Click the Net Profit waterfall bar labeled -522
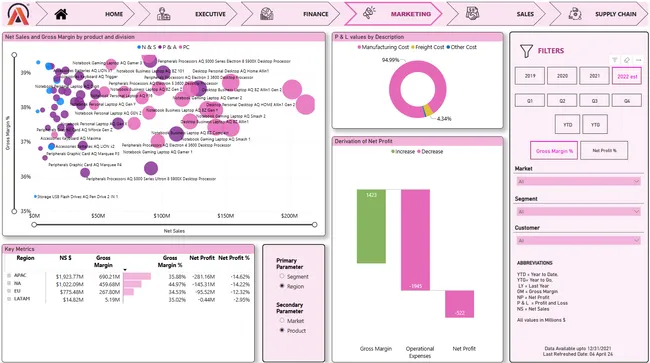The image size is (650, 363). pos(459,304)
